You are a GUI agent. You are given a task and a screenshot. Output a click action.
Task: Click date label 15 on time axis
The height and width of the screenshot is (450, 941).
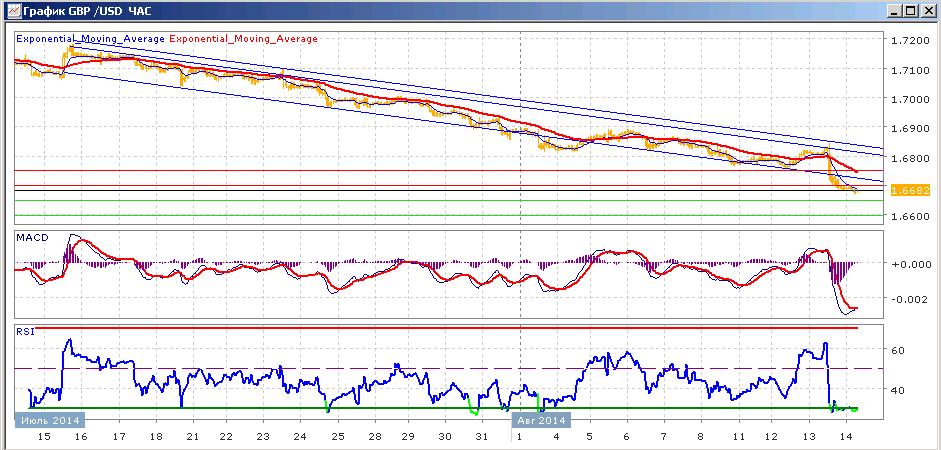click(x=44, y=437)
